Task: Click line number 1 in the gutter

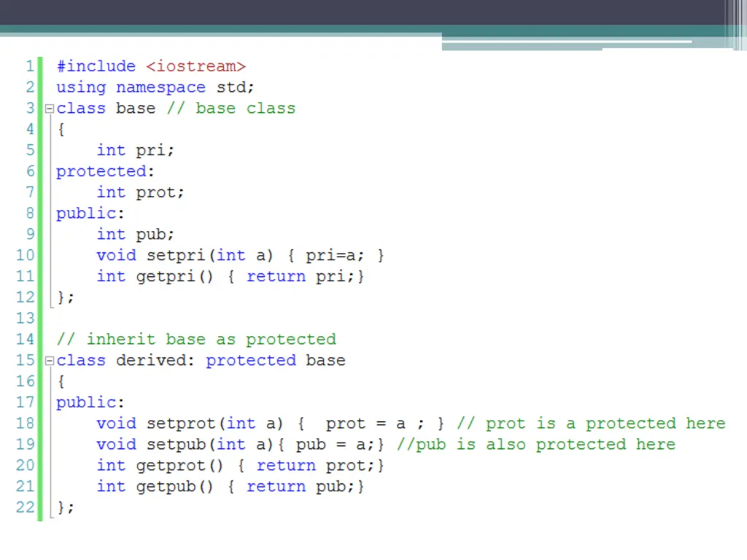Action: pyautogui.click(x=29, y=66)
